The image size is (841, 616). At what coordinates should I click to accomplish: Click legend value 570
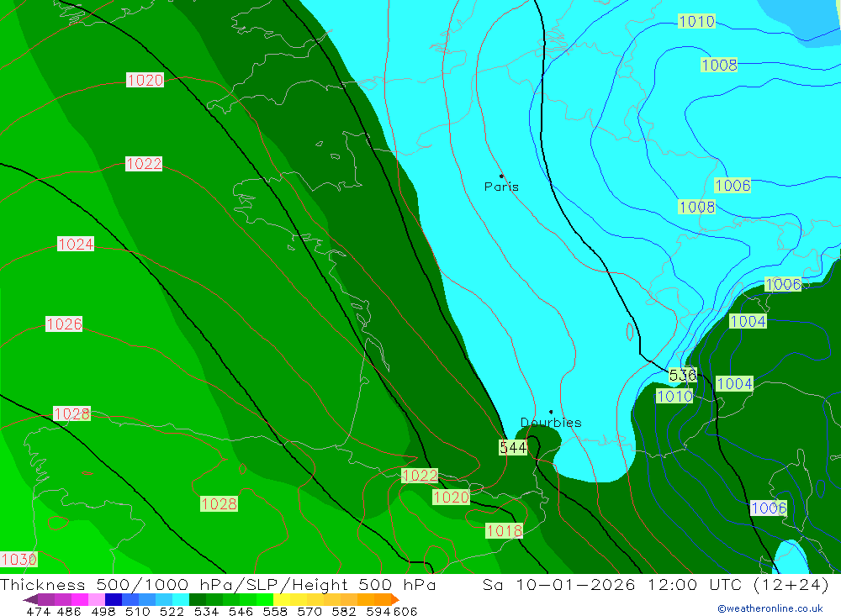point(309,612)
